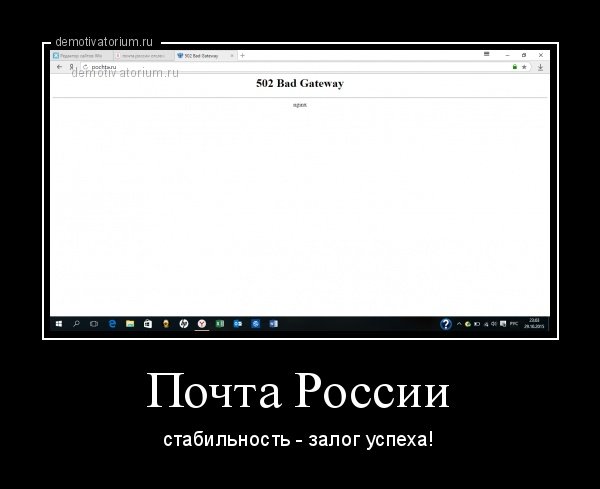Open Outlook from the taskbar
The height and width of the screenshot is (489, 600).
(237, 324)
